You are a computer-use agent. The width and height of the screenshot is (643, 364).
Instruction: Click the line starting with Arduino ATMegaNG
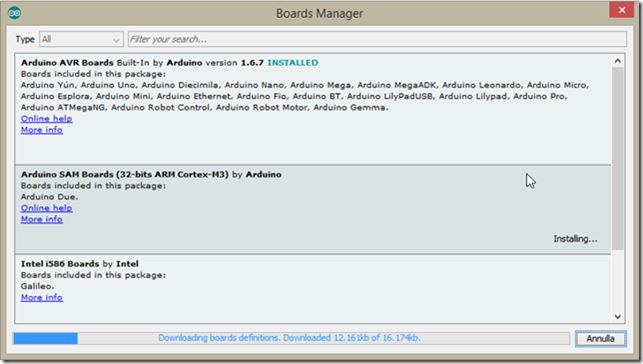tap(205, 108)
